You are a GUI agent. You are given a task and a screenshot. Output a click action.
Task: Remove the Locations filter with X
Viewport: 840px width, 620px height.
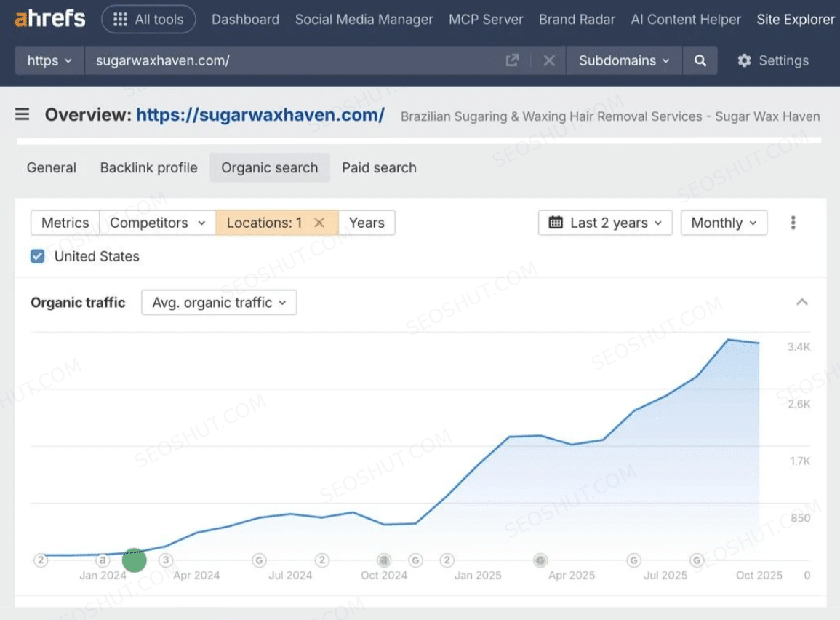[x=319, y=223]
